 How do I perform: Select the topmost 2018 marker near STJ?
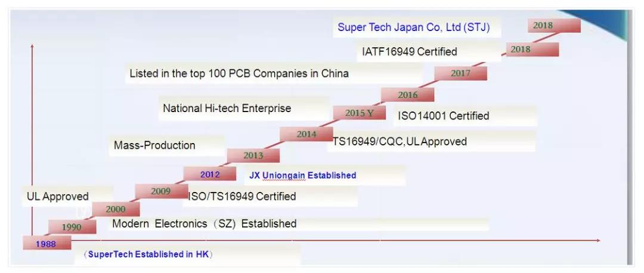click(554, 26)
